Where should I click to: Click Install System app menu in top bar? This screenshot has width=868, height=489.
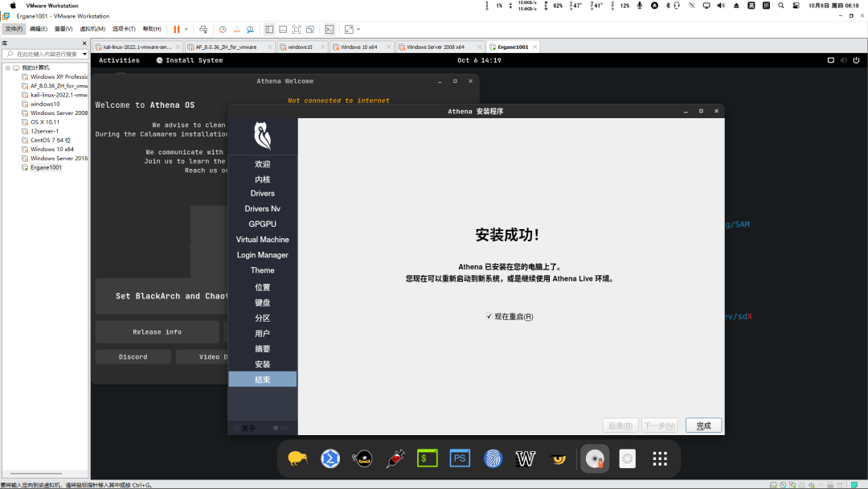tap(190, 60)
